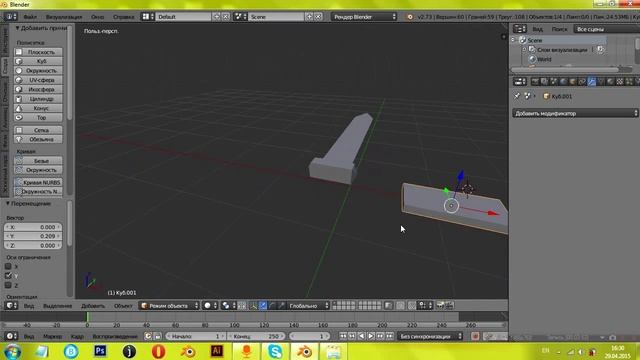640x360 pixels.
Task: Open the World properties tab icon
Action: pos(563,82)
